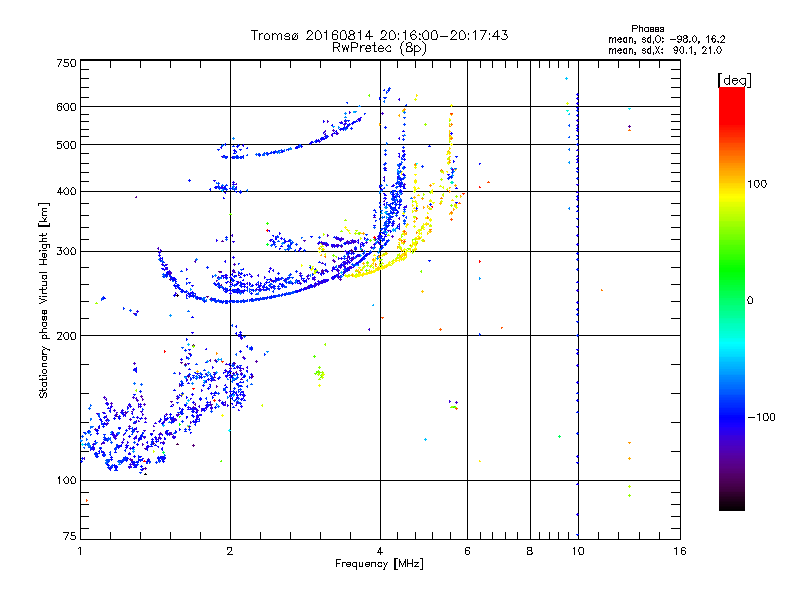Click the 'RwPretec (8p)' subtitle
This screenshot has width=800, height=600.
point(379,48)
